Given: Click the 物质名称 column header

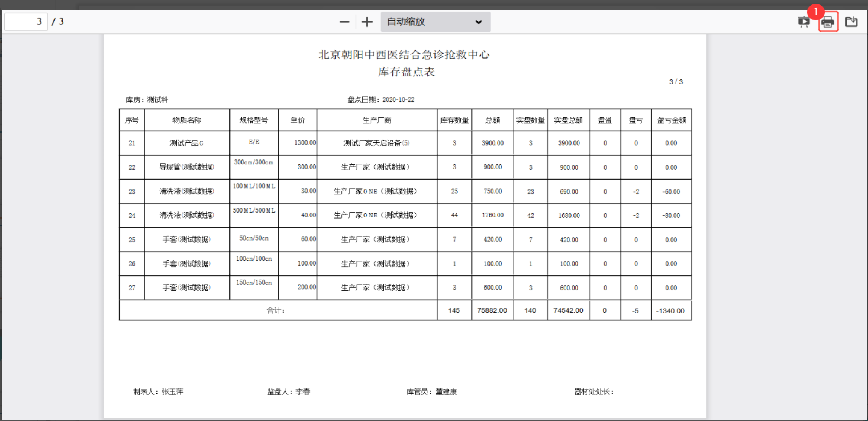Looking at the screenshot, I should coord(187,120).
